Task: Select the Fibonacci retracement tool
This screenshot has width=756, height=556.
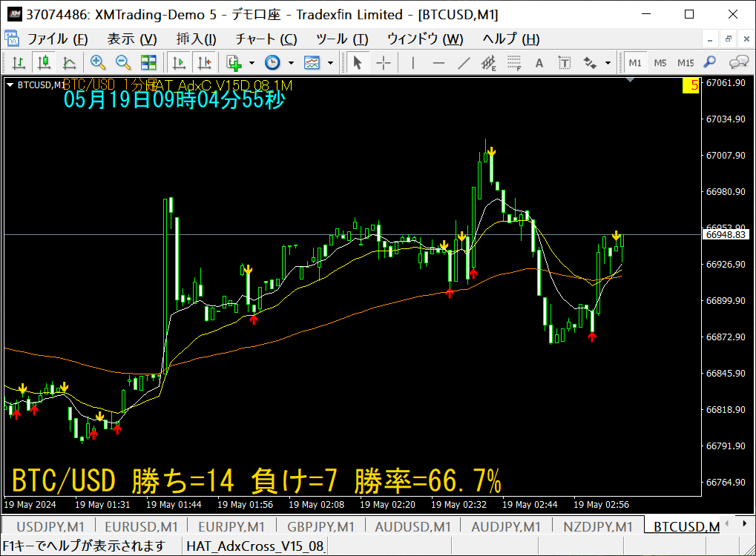Action: coord(514,62)
